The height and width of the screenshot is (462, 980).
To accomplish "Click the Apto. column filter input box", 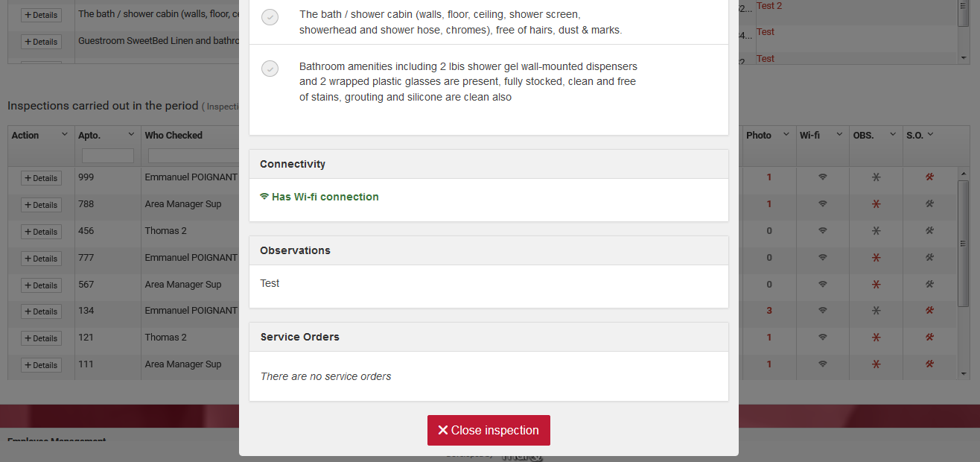I will 108,156.
